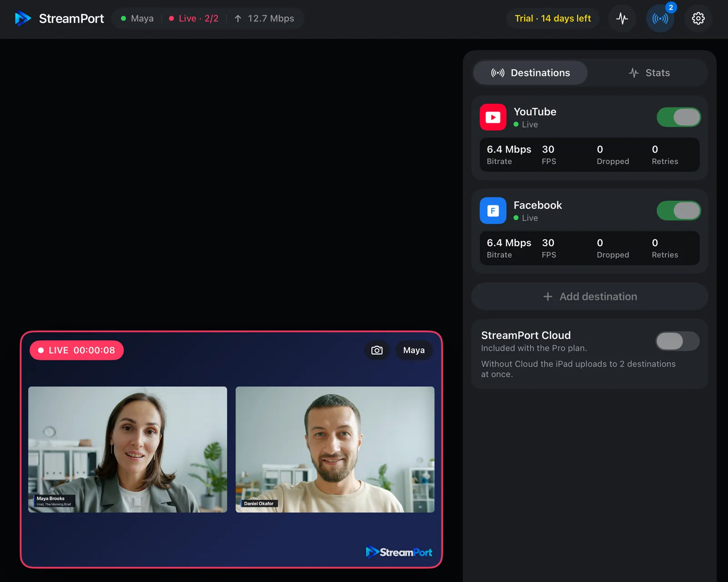Click the Included with the Pro plan text

click(x=534, y=348)
